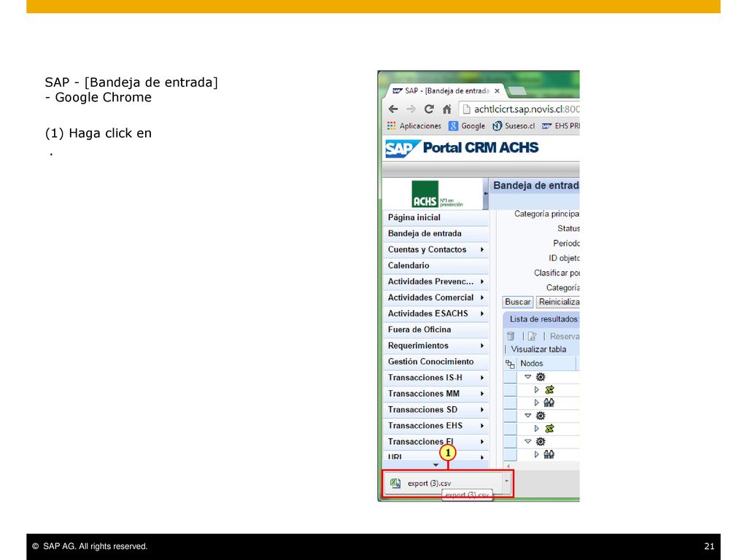Open the Suseso.cl bookmark
Image resolution: width=747 pixels, height=560 pixels.
[x=514, y=125]
